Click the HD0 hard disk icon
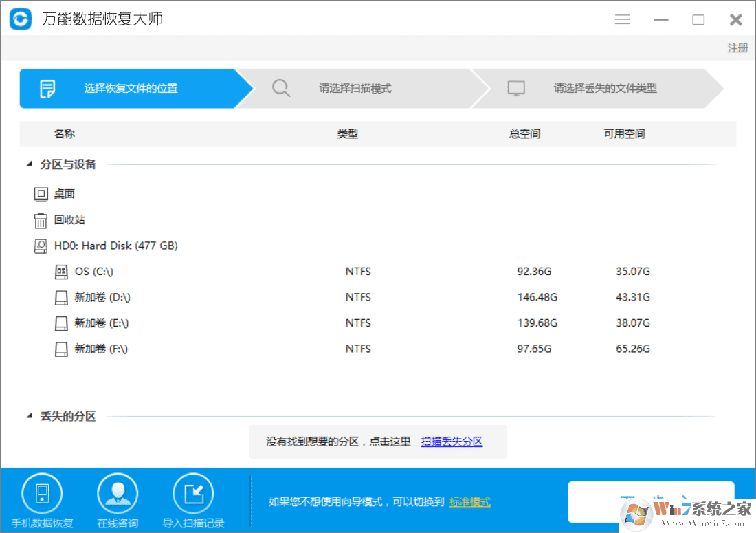The width and height of the screenshot is (756, 533). click(41, 246)
